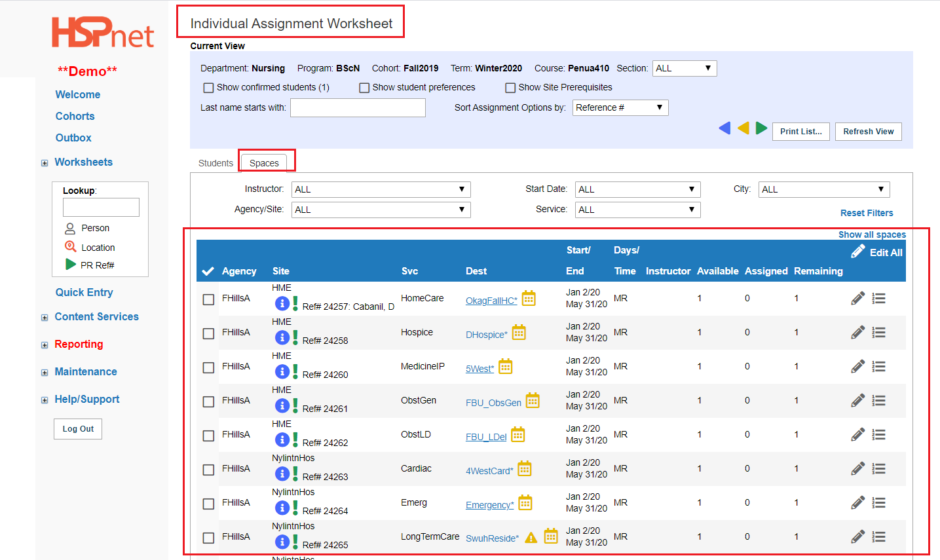The image size is (940, 560).
Task: Check the box for Ref# 24258 row
Action: click(x=208, y=333)
